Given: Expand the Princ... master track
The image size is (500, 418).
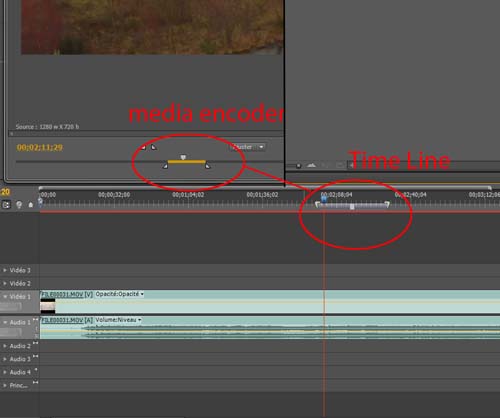Looking at the screenshot, I should 5,385.
